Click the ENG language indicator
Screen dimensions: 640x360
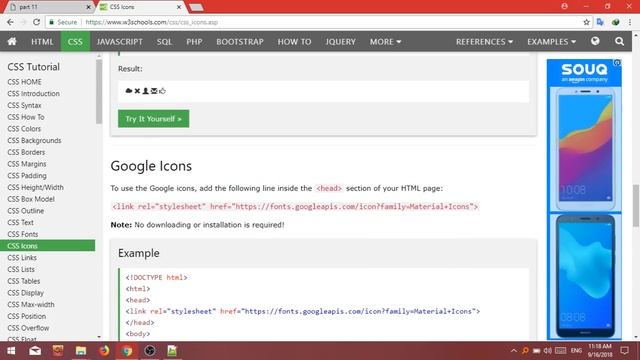coord(576,351)
